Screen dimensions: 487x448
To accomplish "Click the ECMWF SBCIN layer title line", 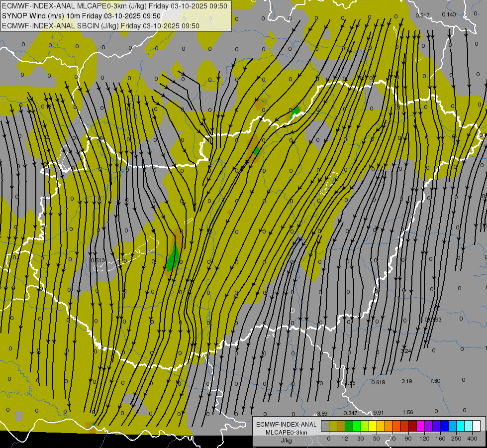I will tap(100, 26).
